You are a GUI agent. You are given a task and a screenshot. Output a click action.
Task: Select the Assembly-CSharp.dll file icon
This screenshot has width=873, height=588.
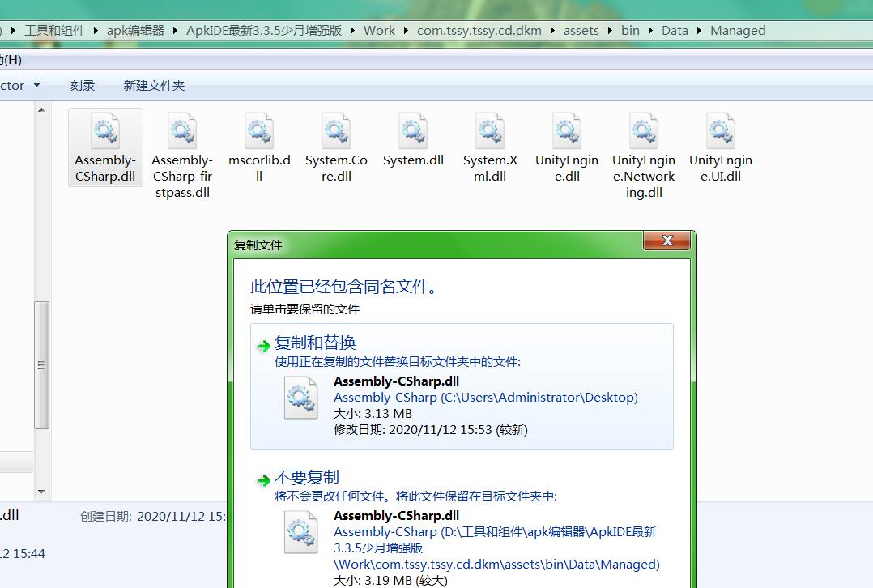click(x=105, y=131)
